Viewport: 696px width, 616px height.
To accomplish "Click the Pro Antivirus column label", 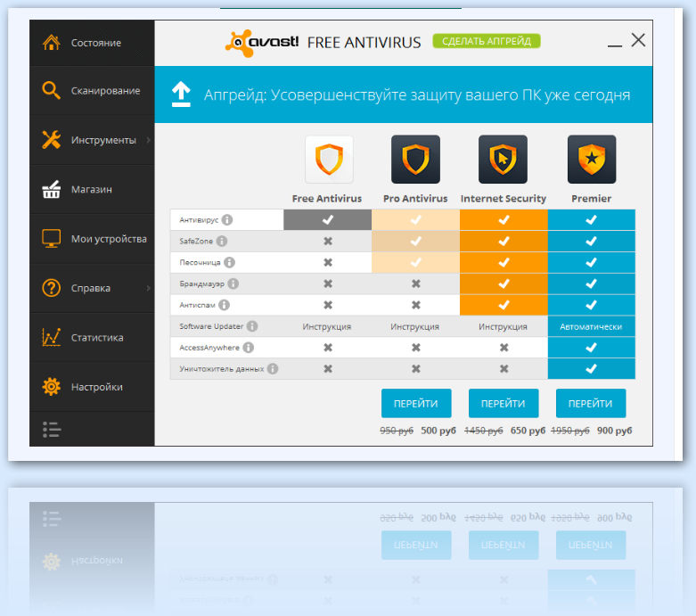I will [x=415, y=199].
